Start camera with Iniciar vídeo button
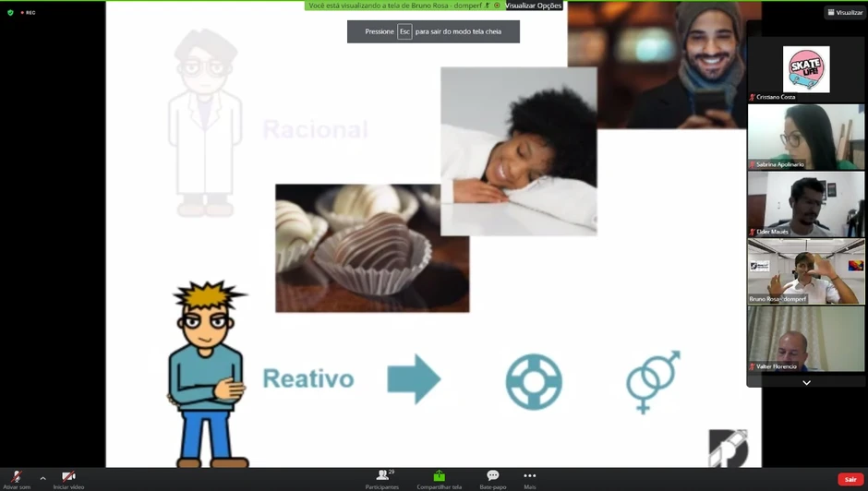 tap(68, 477)
